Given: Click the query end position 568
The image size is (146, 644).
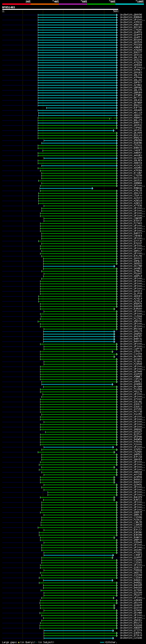Looking at the screenshot, I should pos(115,11).
